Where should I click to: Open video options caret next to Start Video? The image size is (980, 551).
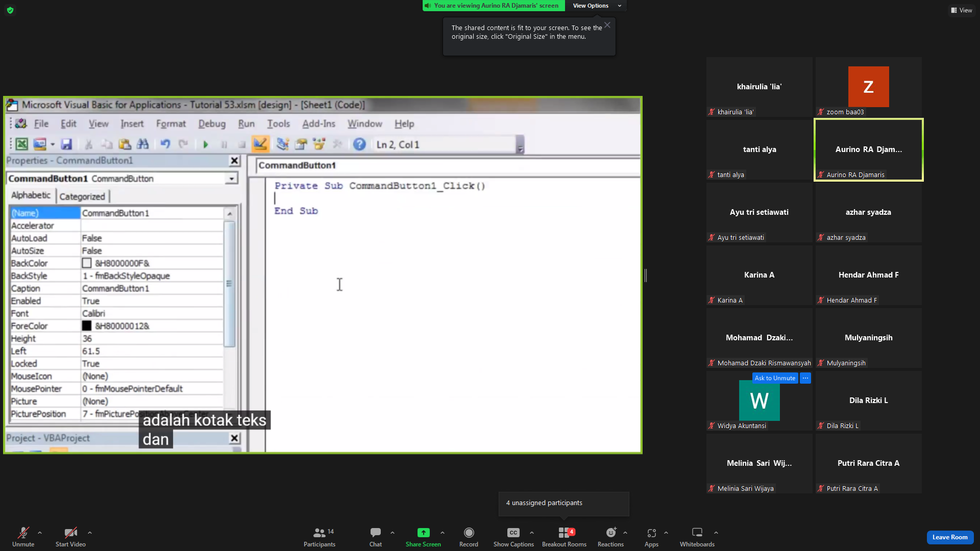click(90, 533)
